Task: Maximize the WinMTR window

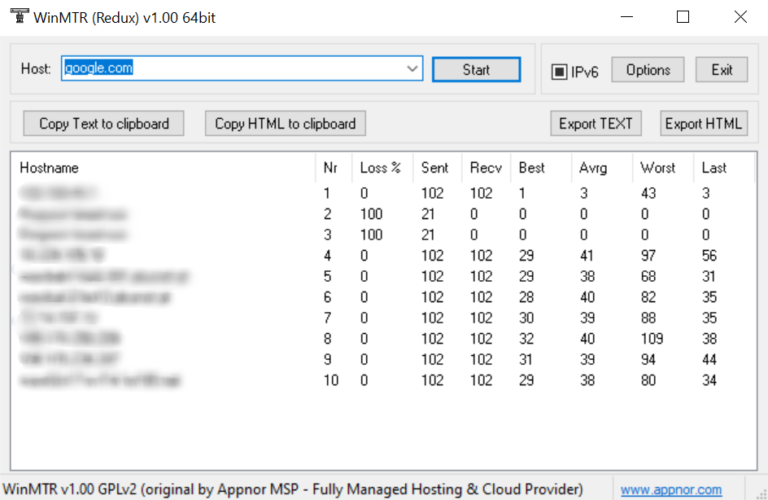Action: [683, 17]
